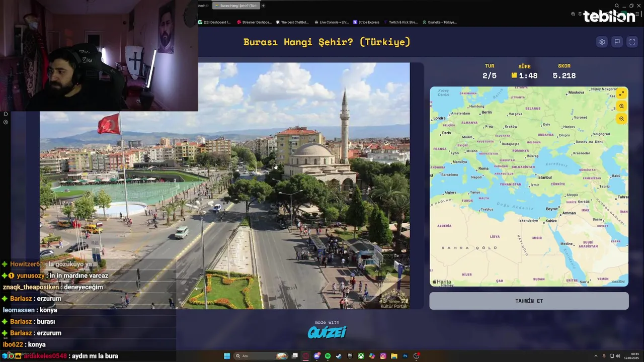Open the Quizei logo link
This screenshot has height=362, width=644.
pos(327,332)
